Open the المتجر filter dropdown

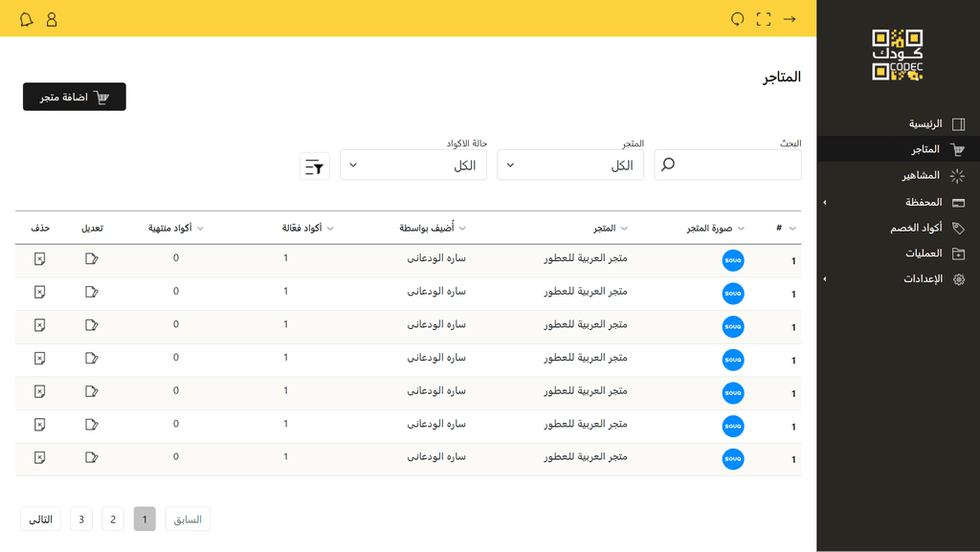tap(570, 166)
